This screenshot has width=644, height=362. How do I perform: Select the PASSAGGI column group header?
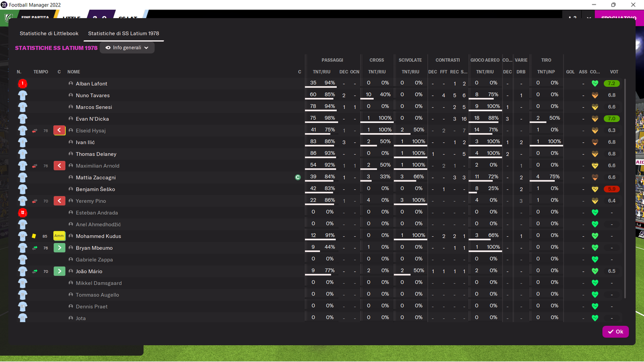pos(333,60)
